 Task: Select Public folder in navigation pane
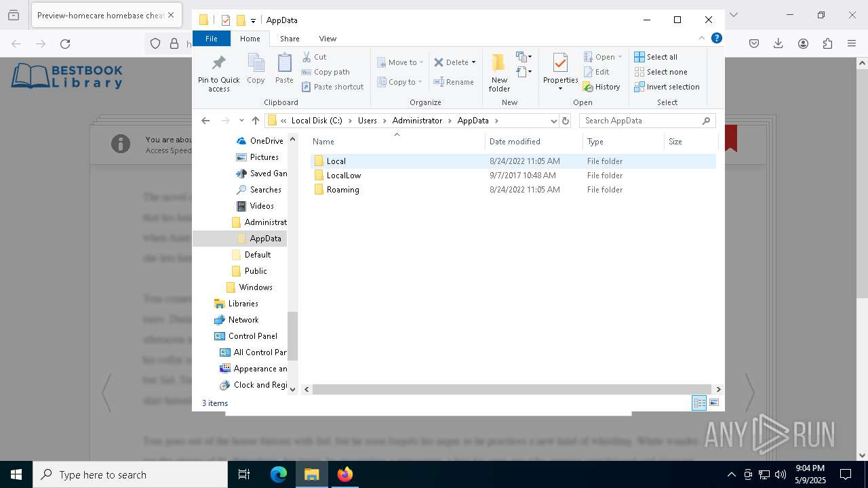pyautogui.click(x=250, y=271)
